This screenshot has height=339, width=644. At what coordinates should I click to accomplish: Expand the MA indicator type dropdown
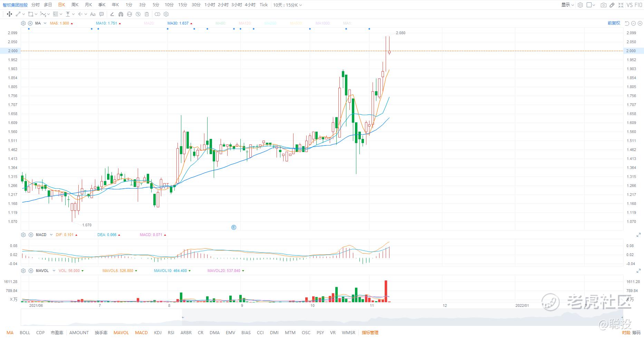45,23
